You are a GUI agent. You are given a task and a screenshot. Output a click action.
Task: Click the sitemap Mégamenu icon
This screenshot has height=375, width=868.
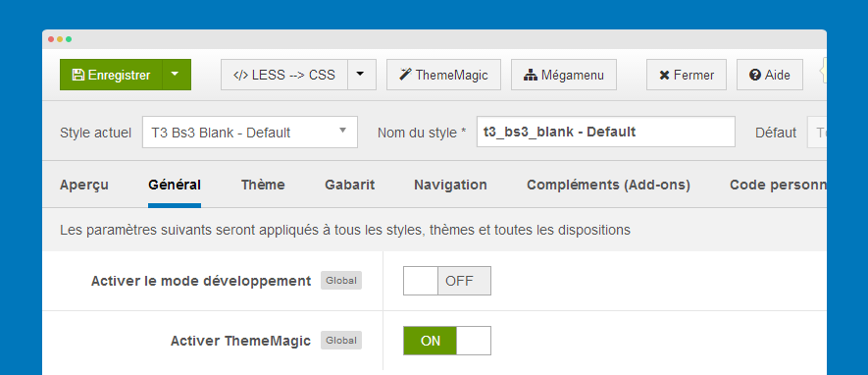(x=531, y=75)
